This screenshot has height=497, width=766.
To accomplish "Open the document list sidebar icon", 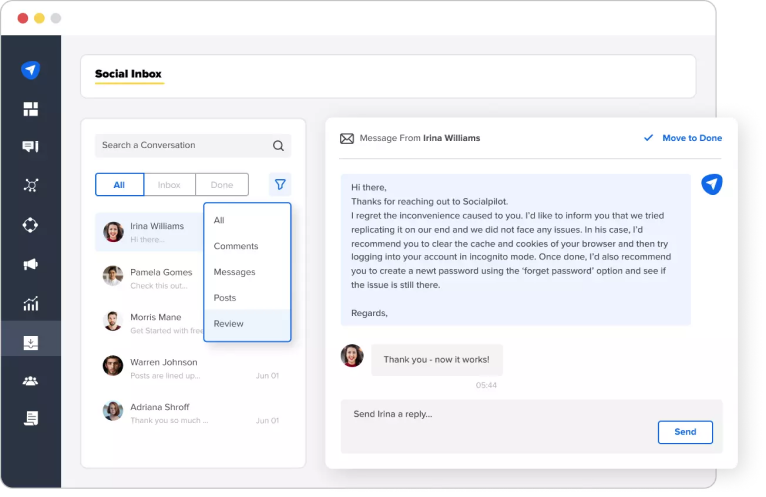I will pyautogui.click(x=30, y=418).
